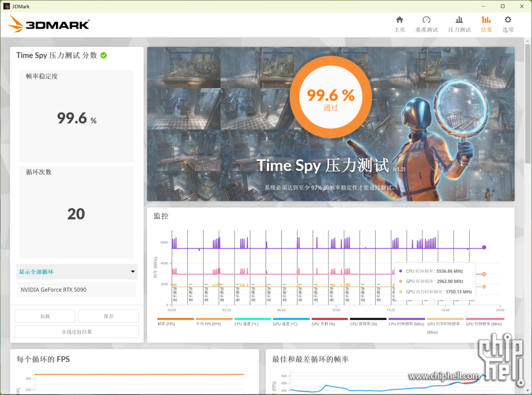Toggle the pink GPU 时钟频率 legend item
532x395 pixels.
485,322
